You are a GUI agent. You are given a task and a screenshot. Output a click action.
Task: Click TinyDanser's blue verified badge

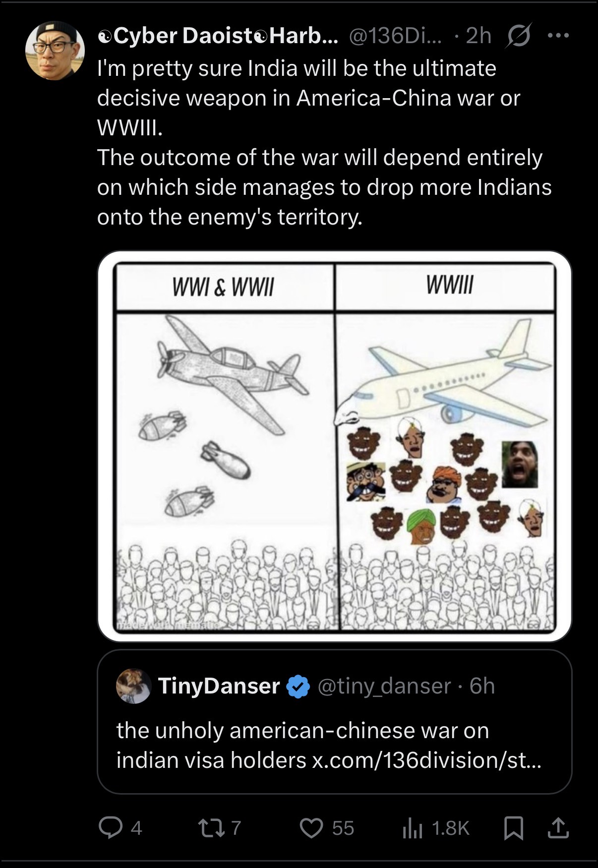tap(299, 686)
